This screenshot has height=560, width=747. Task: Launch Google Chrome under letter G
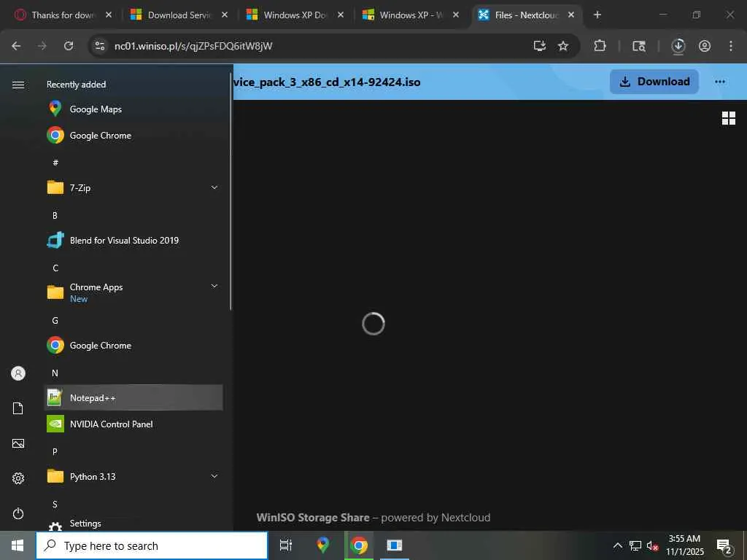133,345
